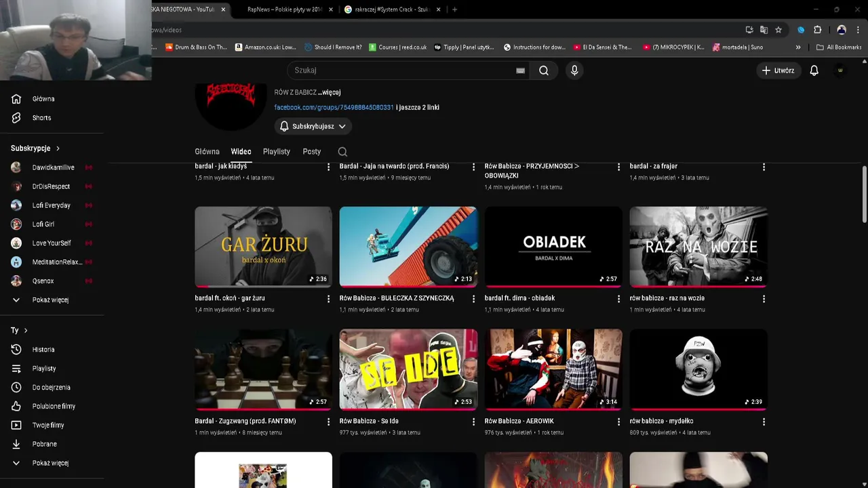Viewport: 868px width, 488px height.
Task: Open Chrome three-dot menu
Action: [x=859, y=30]
